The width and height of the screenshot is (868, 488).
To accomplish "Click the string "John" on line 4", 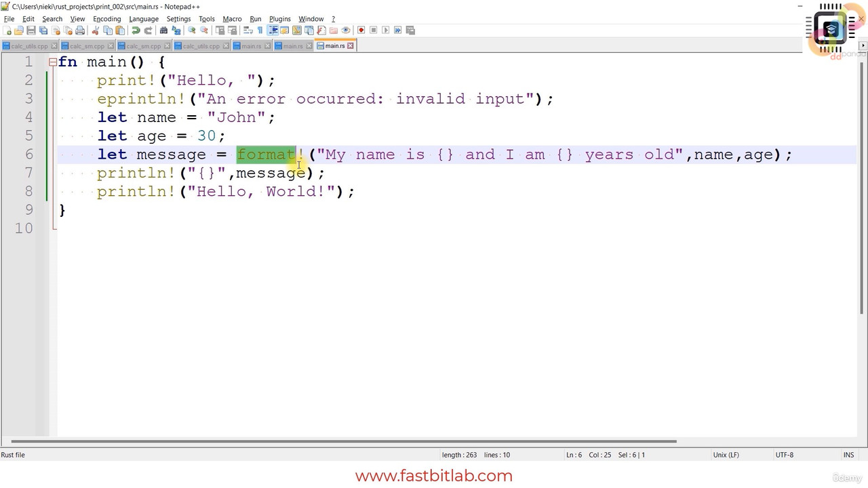I will pyautogui.click(x=236, y=117).
